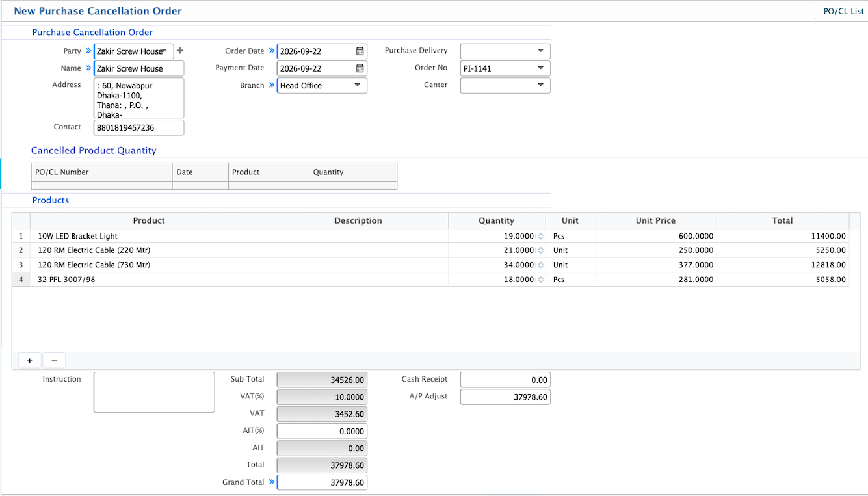Click the VAT(%) field showing 10.0000
This screenshot has height=496, width=868.
(322, 397)
